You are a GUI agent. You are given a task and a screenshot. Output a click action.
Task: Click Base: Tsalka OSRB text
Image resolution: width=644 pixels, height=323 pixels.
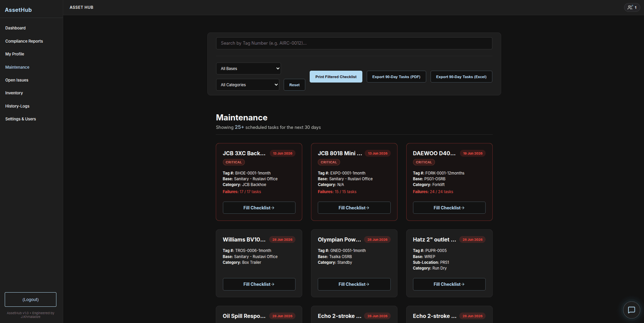pyautogui.click(x=335, y=257)
